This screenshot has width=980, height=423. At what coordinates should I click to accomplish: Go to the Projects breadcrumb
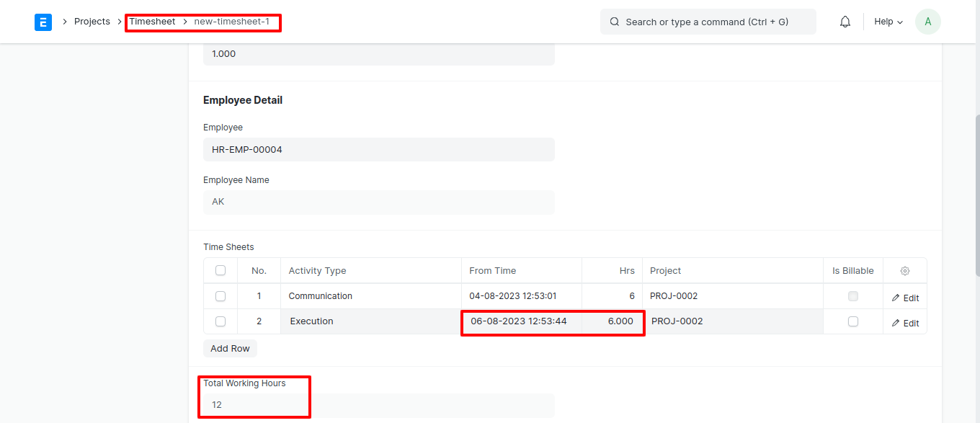tap(92, 22)
